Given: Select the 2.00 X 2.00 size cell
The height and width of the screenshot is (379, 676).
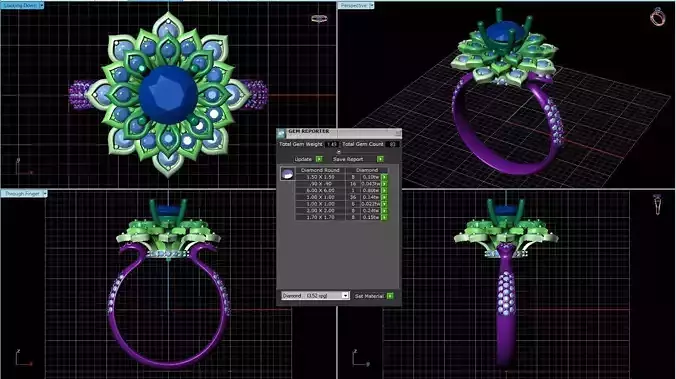Looking at the screenshot, I should [320, 211].
